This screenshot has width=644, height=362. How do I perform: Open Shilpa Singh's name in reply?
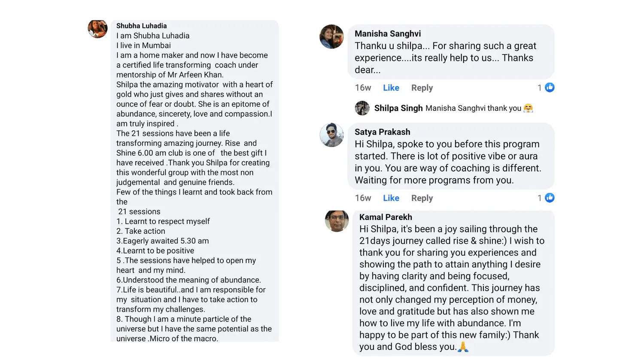coord(398,108)
